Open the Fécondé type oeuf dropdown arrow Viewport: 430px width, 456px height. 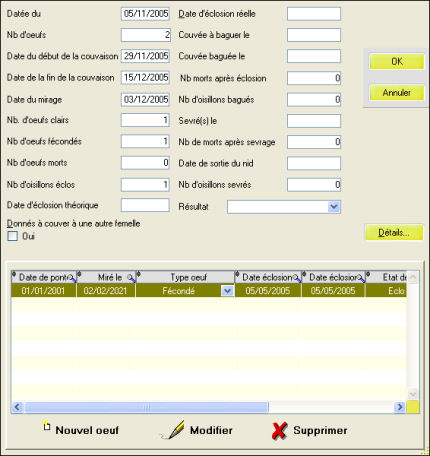[x=227, y=291]
